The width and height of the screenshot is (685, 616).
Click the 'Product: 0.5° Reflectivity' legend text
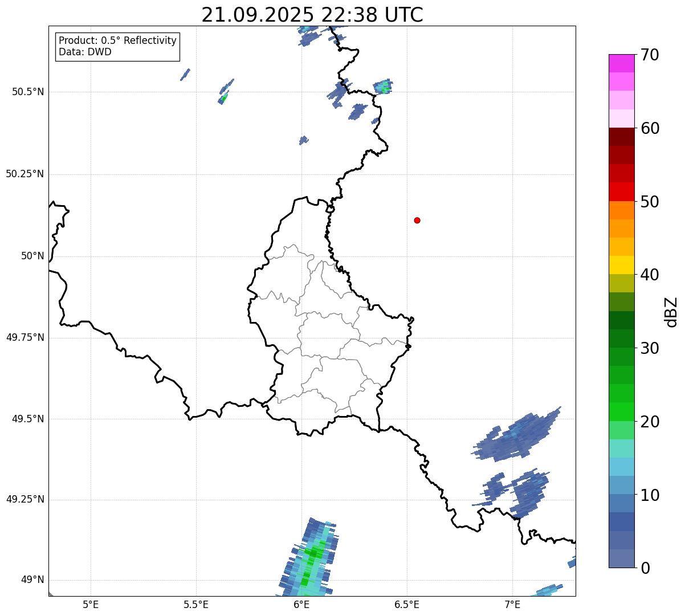point(117,41)
